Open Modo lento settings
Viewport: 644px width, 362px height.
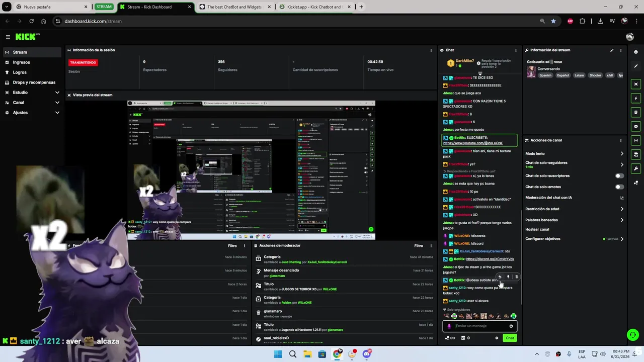click(x=574, y=154)
